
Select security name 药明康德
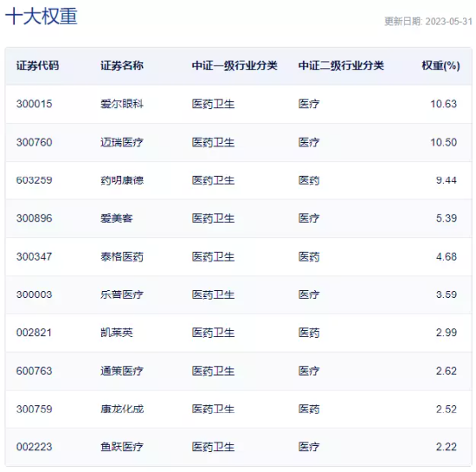pos(122,180)
